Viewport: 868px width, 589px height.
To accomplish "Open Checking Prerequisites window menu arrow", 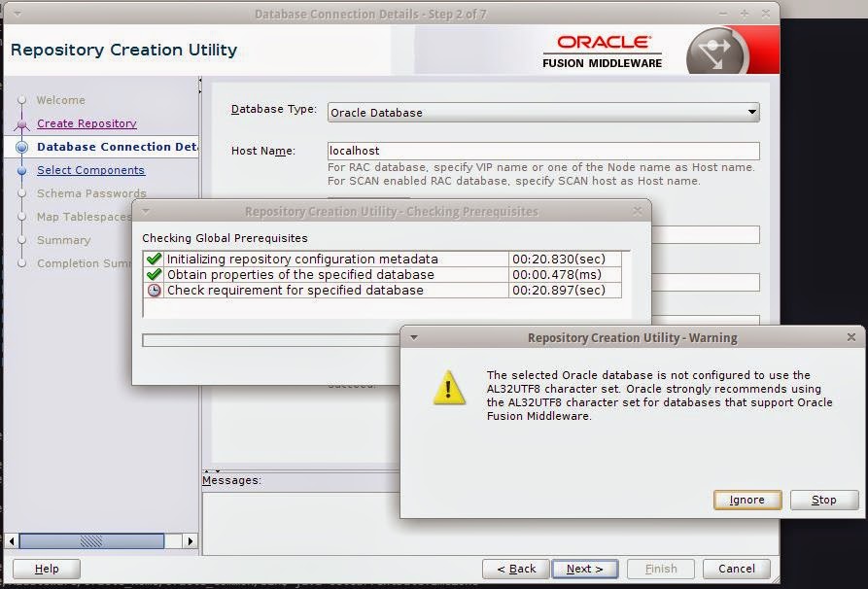I will click(x=145, y=211).
